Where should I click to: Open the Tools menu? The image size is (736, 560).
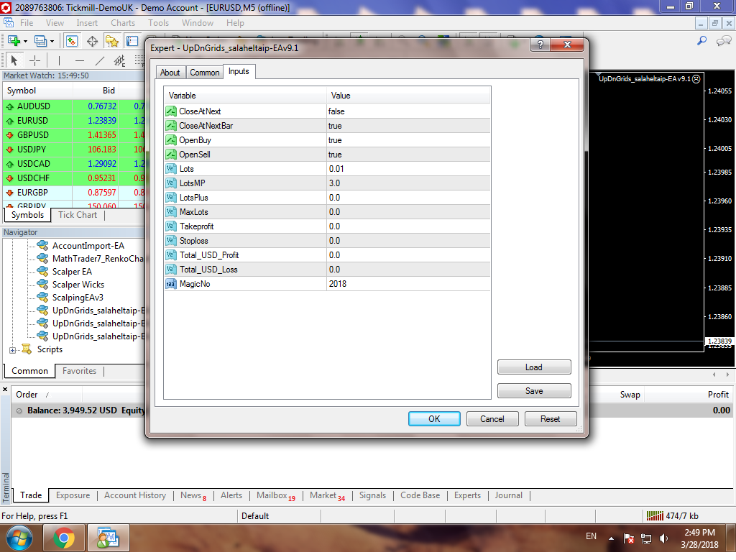click(159, 22)
